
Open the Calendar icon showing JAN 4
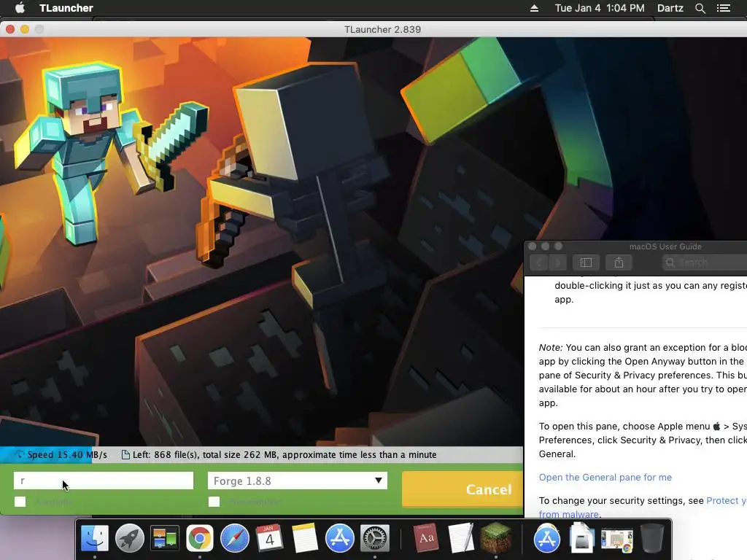(x=269, y=538)
